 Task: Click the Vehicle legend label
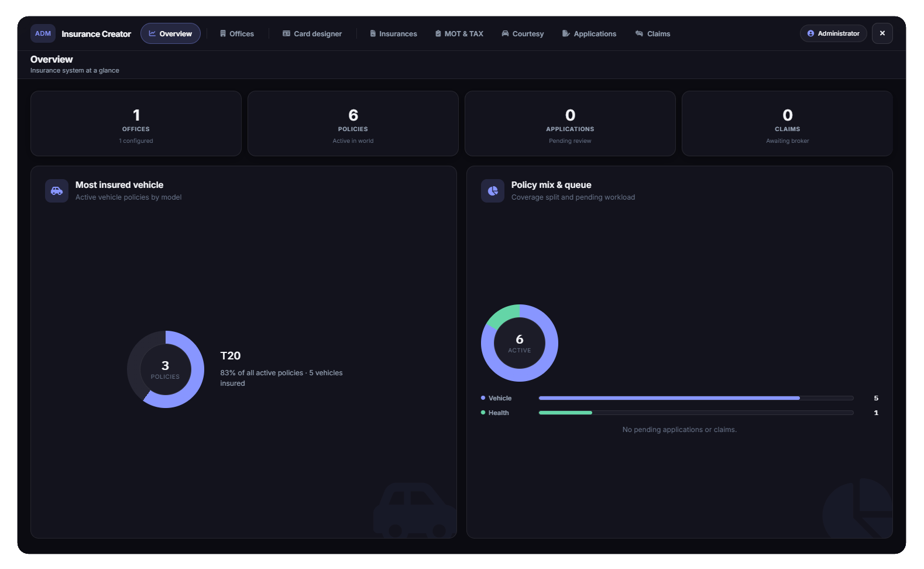tap(500, 398)
